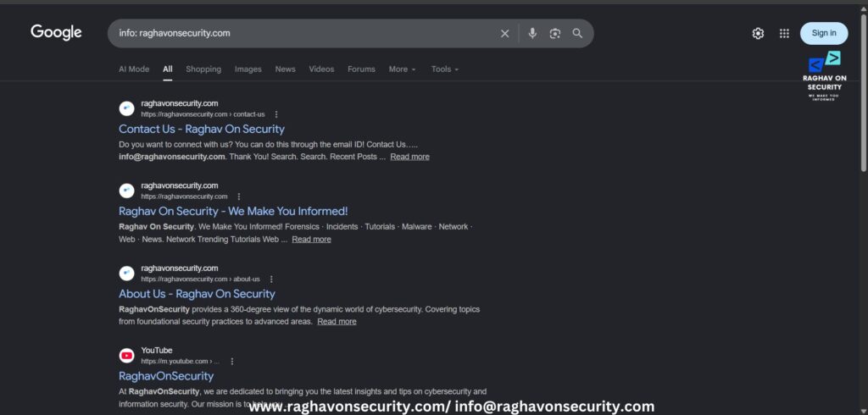This screenshot has width=868, height=415.
Task: Expand the Tools dropdown
Action: click(x=445, y=69)
